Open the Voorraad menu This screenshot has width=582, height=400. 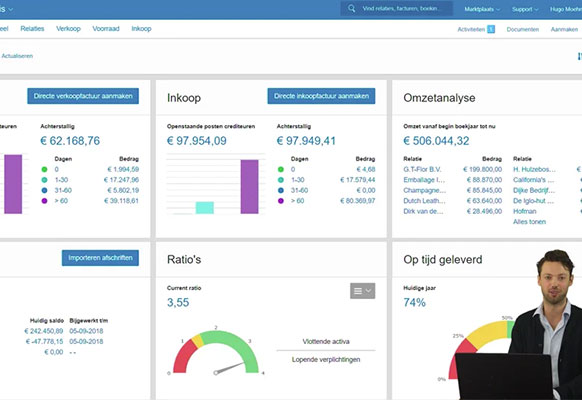tap(106, 29)
